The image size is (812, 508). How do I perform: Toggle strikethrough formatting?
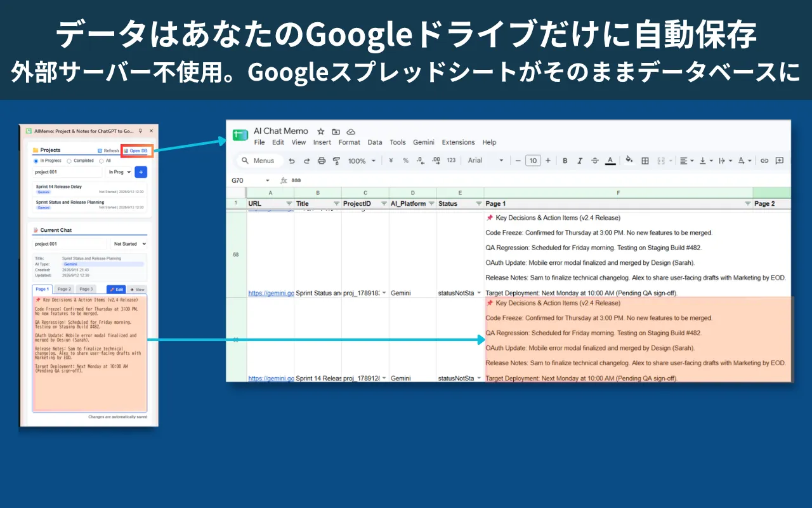(x=594, y=161)
